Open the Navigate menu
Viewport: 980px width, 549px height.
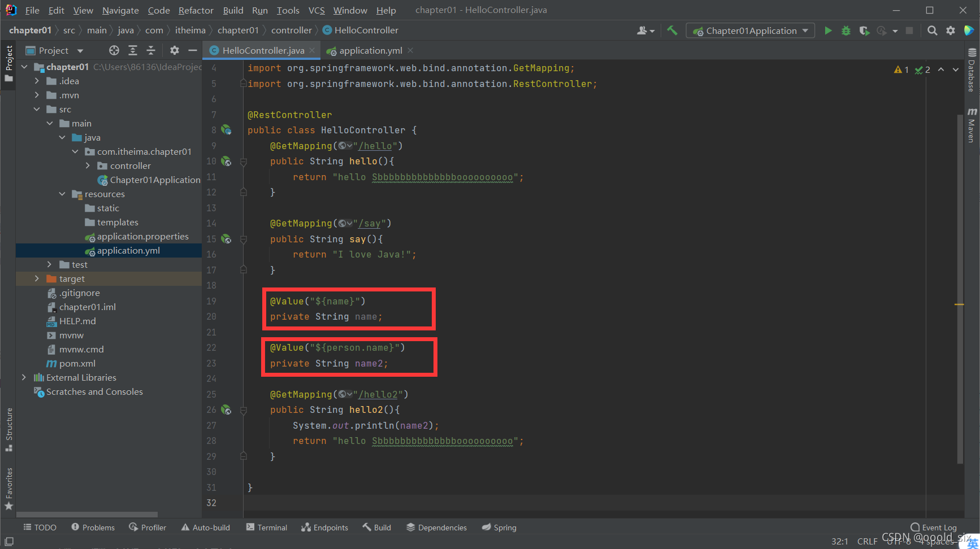point(120,10)
